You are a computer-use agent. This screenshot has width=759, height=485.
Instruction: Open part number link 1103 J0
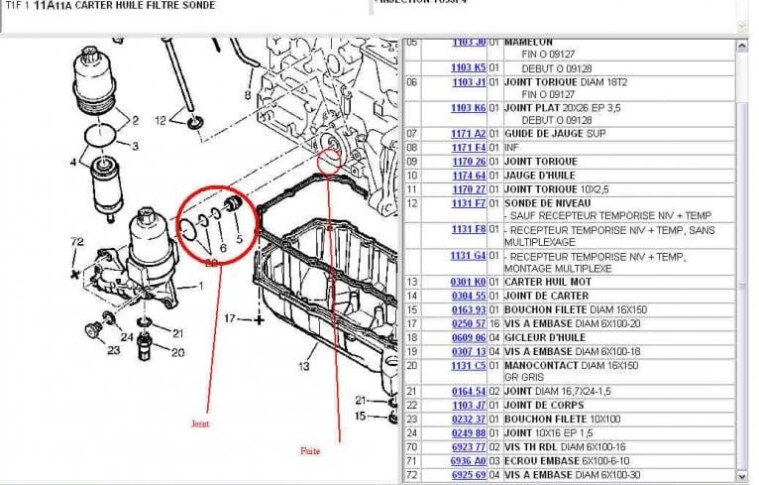[469, 43]
